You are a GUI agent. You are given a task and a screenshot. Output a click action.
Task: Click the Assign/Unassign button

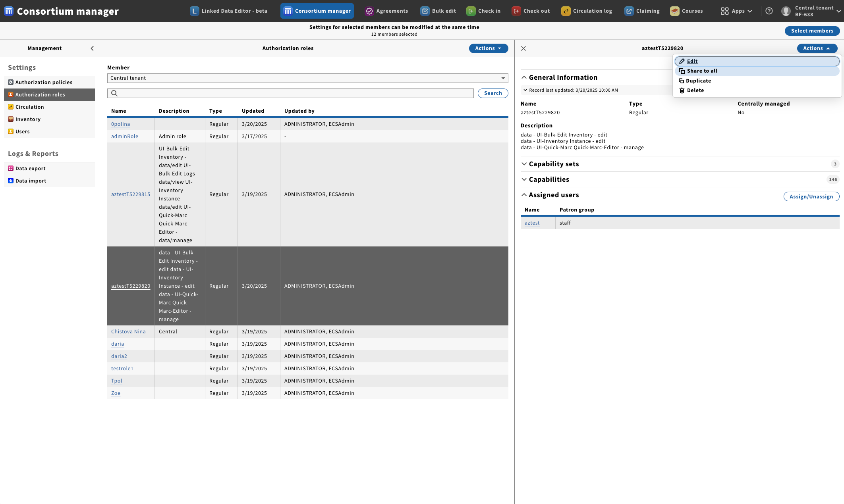[x=811, y=196]
